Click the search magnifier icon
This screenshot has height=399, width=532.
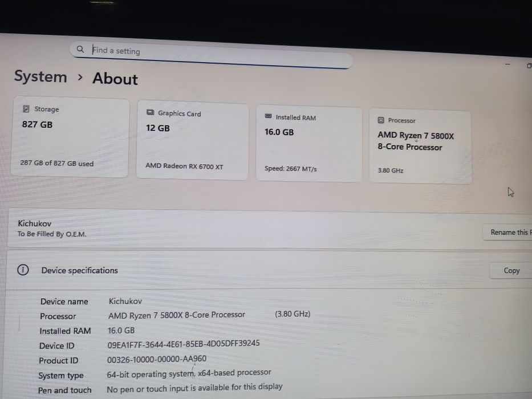point(80,49)
